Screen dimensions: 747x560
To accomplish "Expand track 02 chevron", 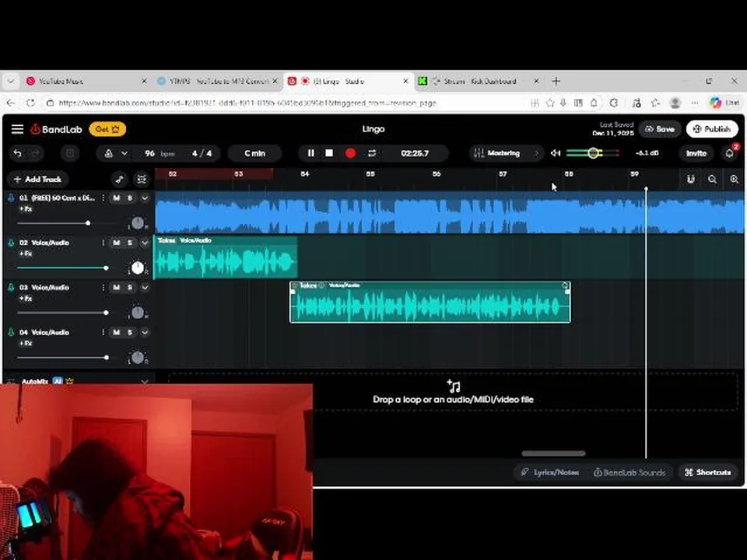I will pyautogui.click(x=145, y=243).
